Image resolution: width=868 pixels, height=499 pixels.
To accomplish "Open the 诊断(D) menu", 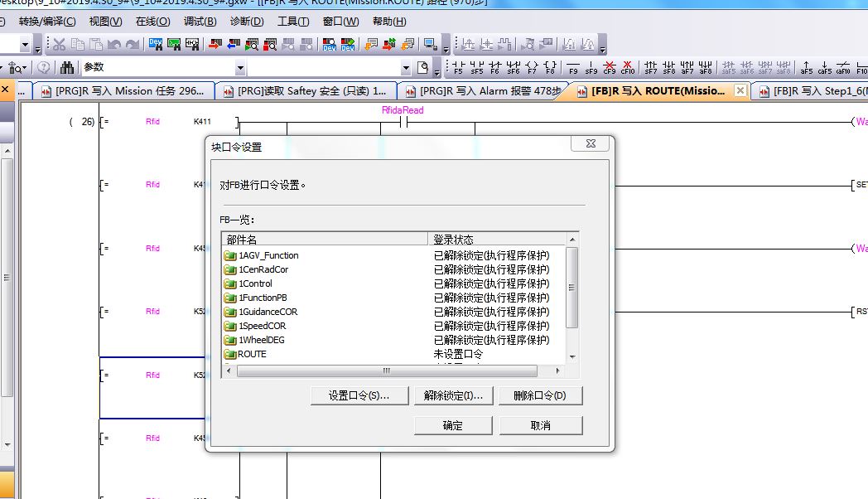I will 246,22.
